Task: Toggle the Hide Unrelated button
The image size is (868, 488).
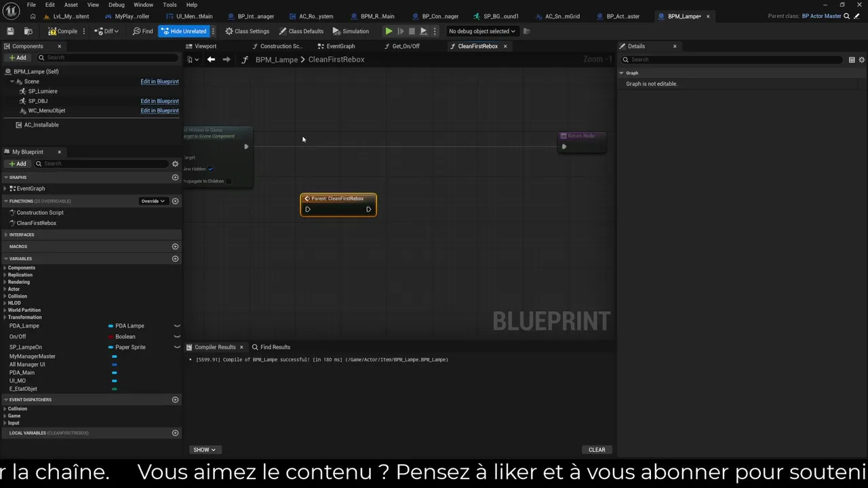Action: click(184, 31)
